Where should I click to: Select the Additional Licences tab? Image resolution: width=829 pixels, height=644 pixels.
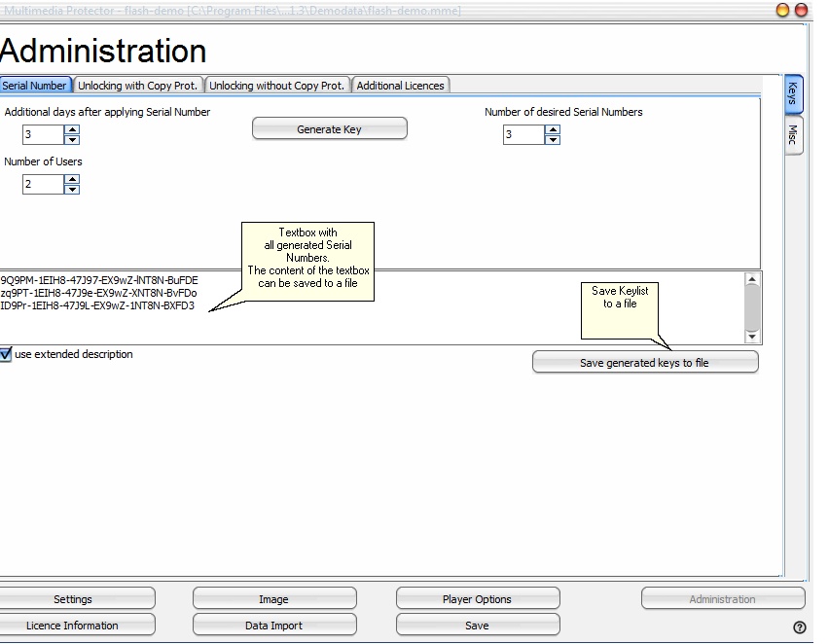point(400,86)
